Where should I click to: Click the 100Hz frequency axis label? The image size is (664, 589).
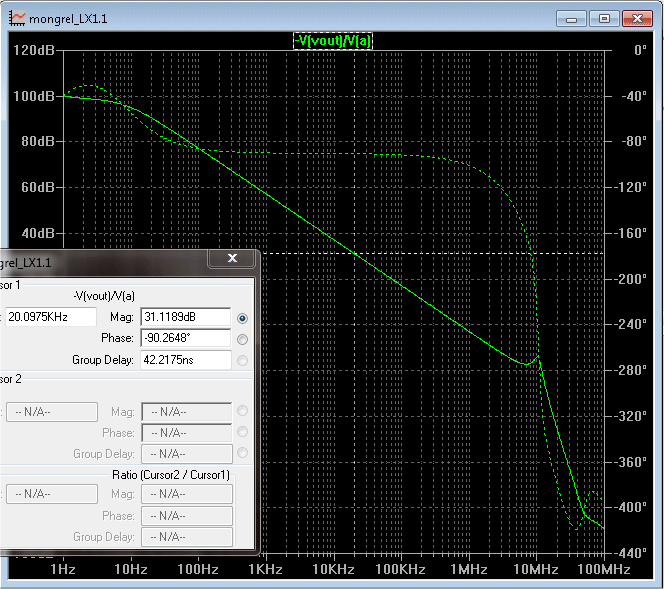[198, 569]
